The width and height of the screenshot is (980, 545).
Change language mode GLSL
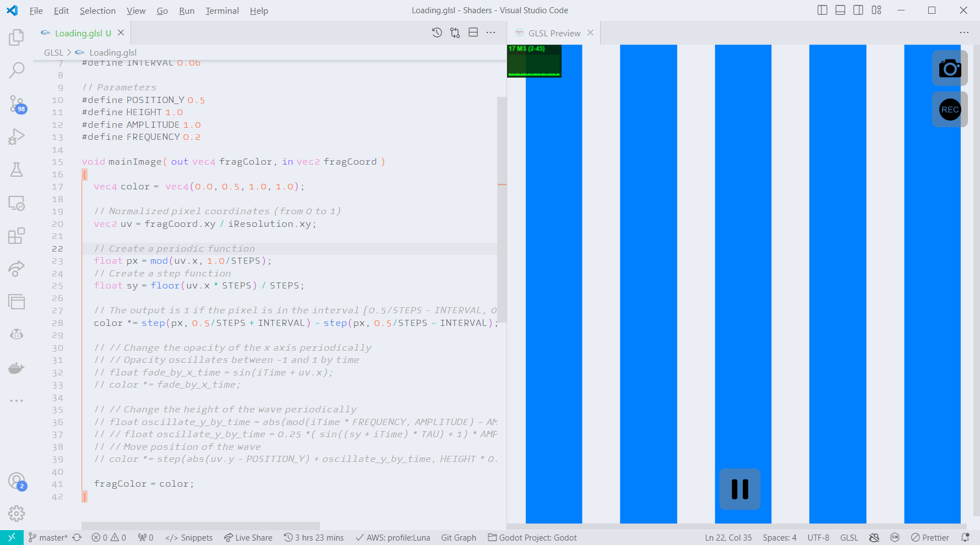(849, 538)
